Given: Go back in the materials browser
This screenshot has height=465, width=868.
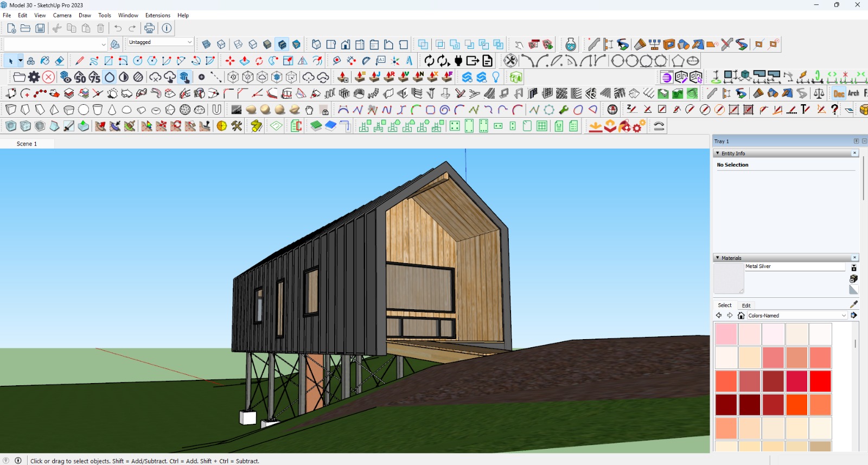Looking at the screenshot, I should click(719, 315).
